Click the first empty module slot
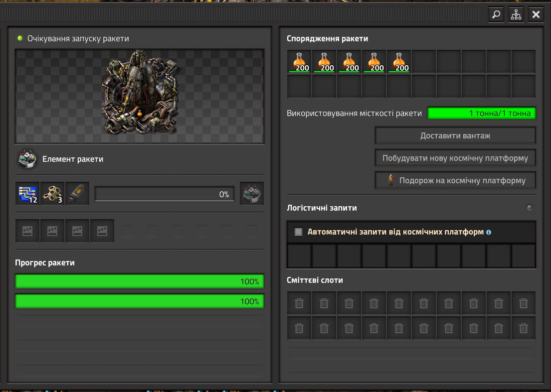This screenshot has height=392, width=551. [x=27, y=231]
